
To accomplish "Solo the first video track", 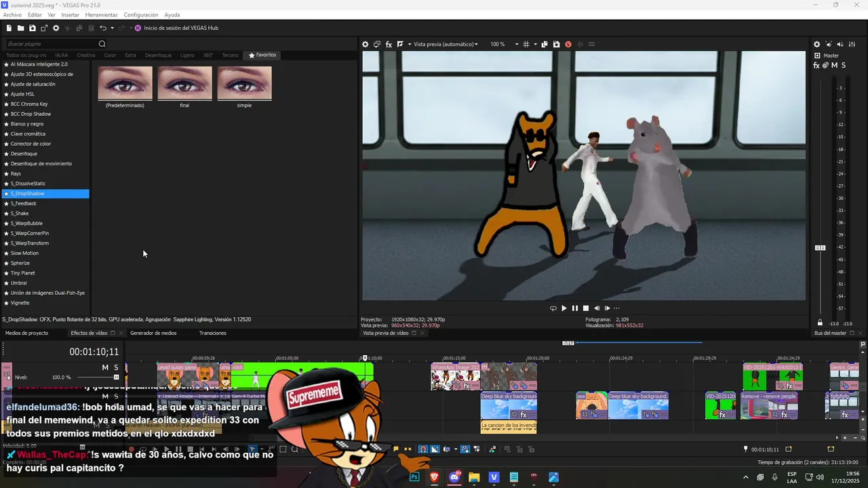I will pyautogui.click(x=116, y=367).
